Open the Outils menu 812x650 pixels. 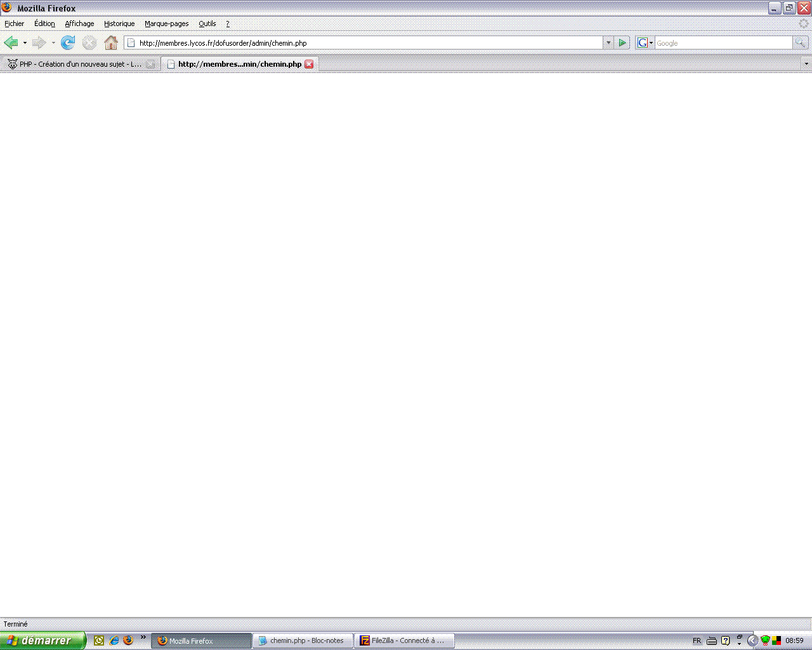coord(207,23)
